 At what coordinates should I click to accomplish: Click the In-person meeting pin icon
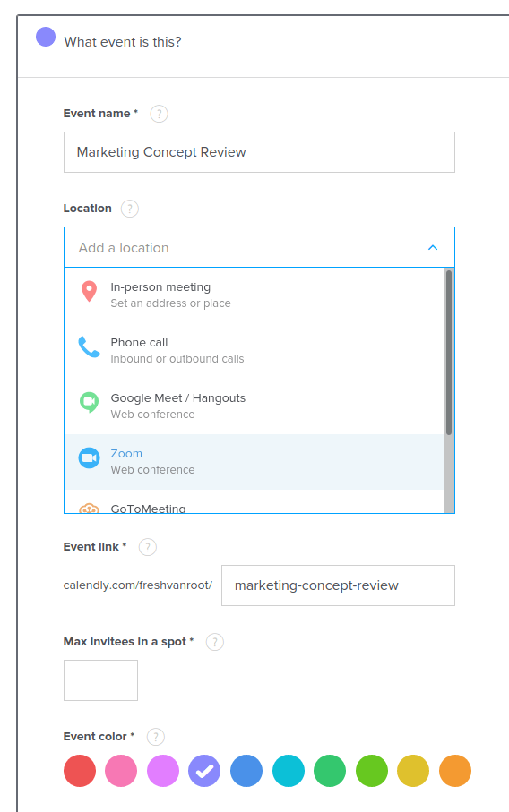[x=89, y=291]
